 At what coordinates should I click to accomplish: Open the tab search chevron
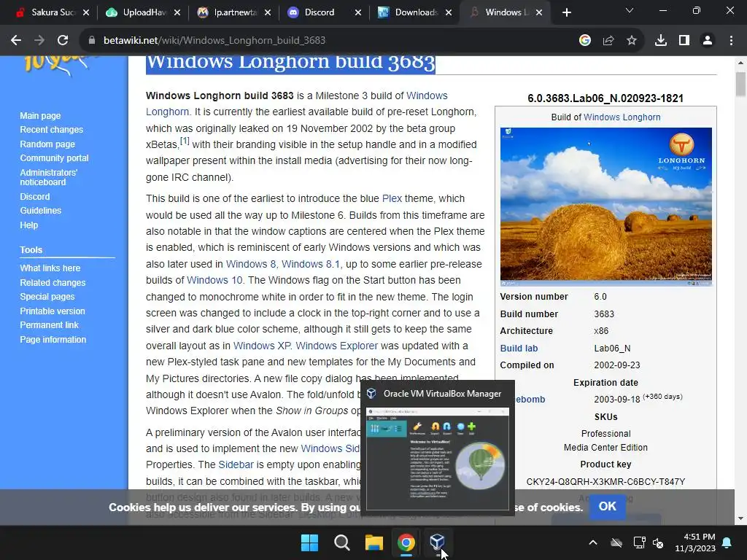(630, 10)
